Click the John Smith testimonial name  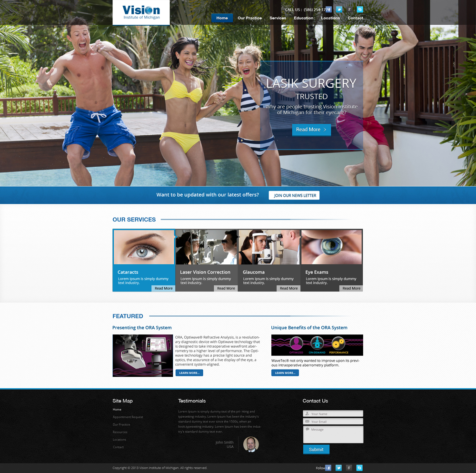[224, 443]
